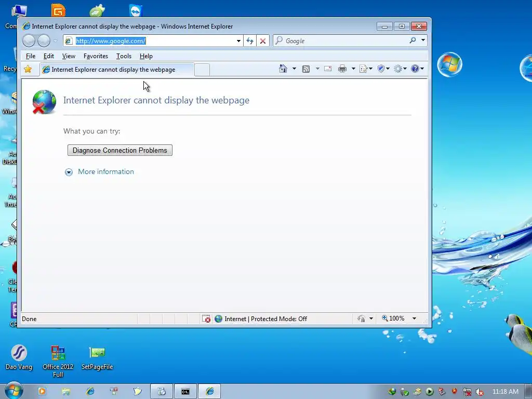Image resolution: width=532 pixels, height=399 pixels.
Task: Click the 'What you can try:' text
Action: coord(91,131)
